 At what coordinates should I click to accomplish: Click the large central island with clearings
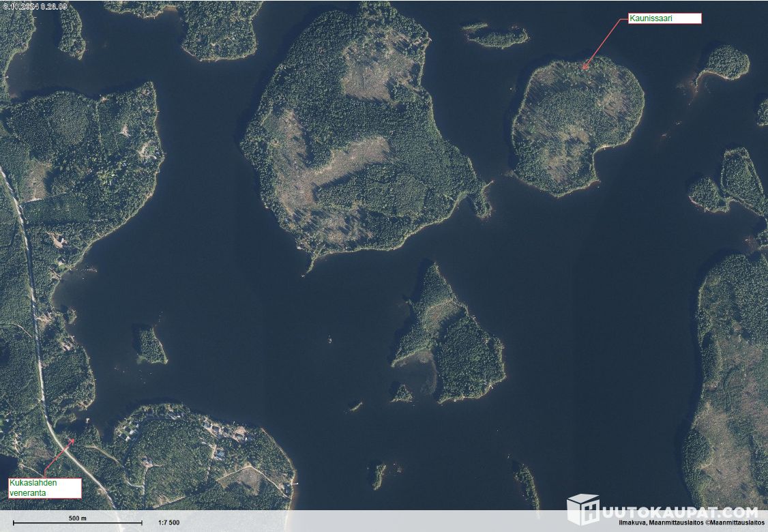355,136
